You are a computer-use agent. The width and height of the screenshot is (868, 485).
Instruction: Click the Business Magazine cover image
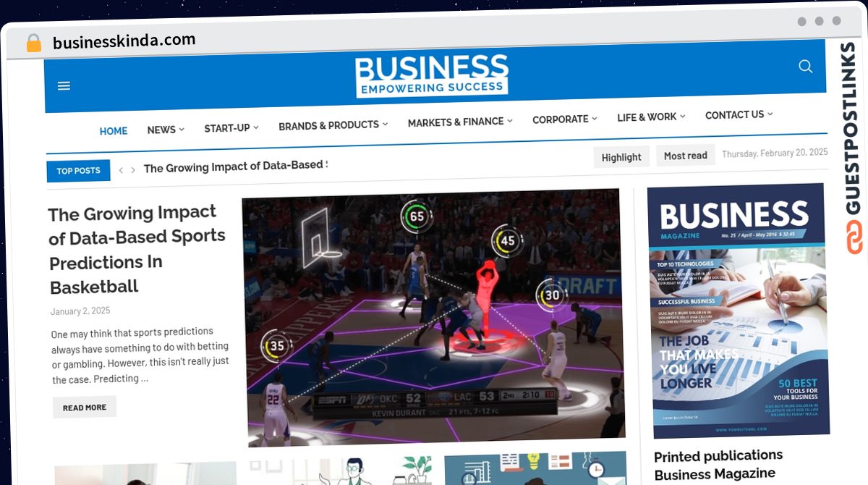click(x=738, y=311)
